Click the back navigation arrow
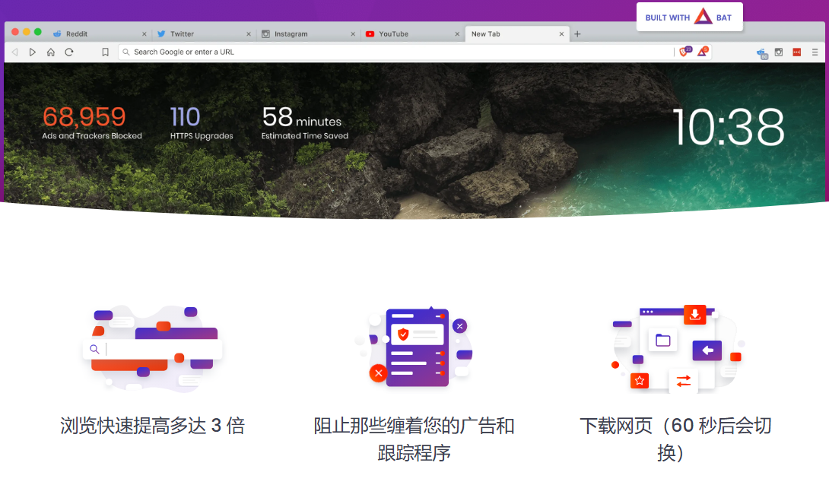 pos(14,52)
